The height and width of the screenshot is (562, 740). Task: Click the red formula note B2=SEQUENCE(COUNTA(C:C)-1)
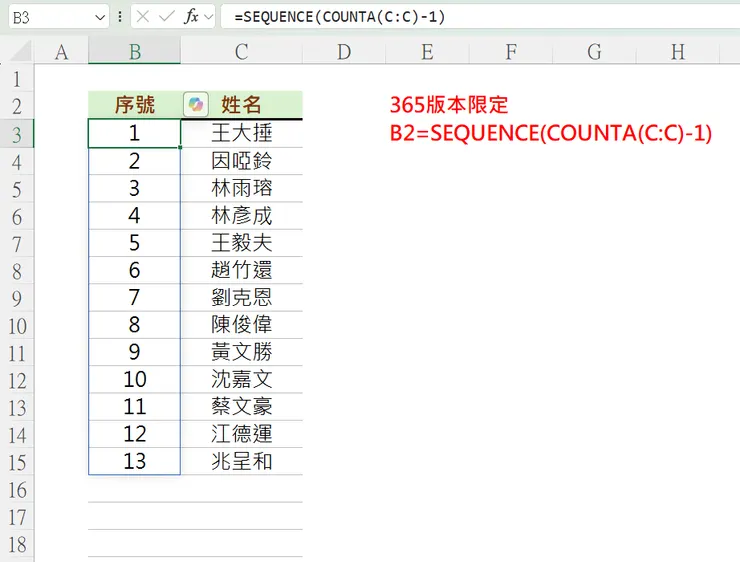tap(551, 133)
